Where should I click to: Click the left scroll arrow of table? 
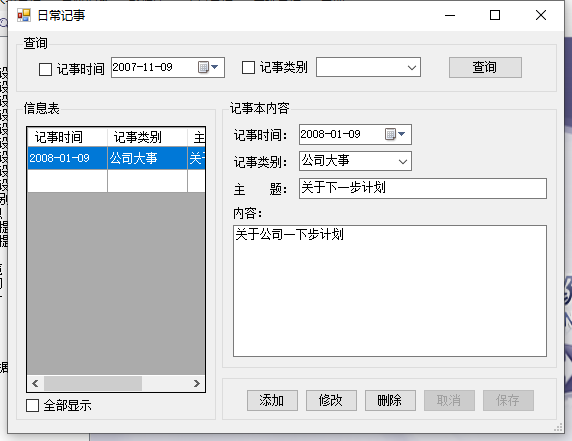tap(35, 383)
